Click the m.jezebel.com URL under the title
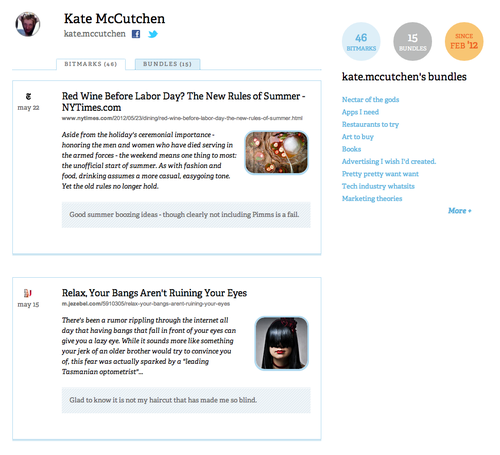 [x=146, y=304]
